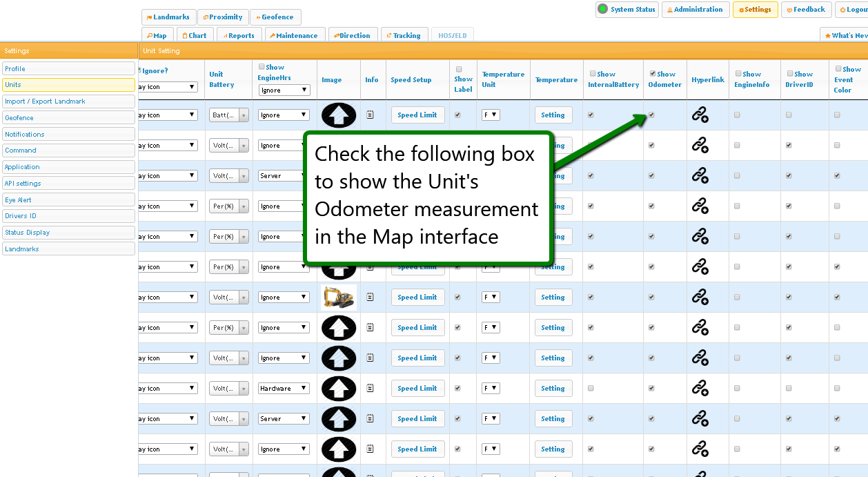Click the hyperlink icon in the Hardware row
The height and width of the screenshot is (477, 868).
[x=700, y=389]
